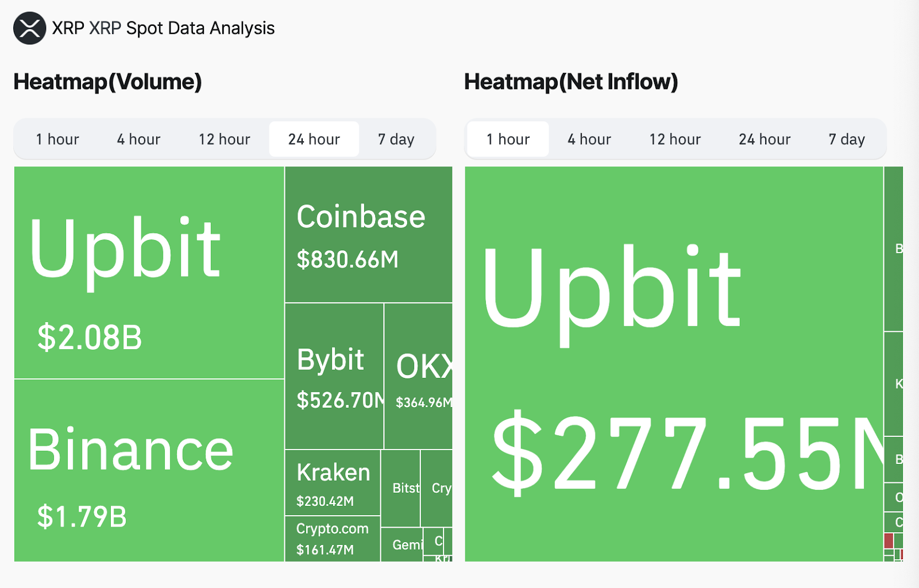Click the Bybit volume tile
Screen dimensions: 919x588
pyautogui.click(x=334, y=376)
